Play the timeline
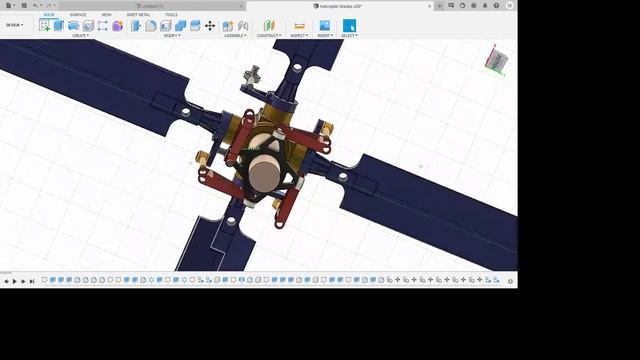 [x=15, y=281]
